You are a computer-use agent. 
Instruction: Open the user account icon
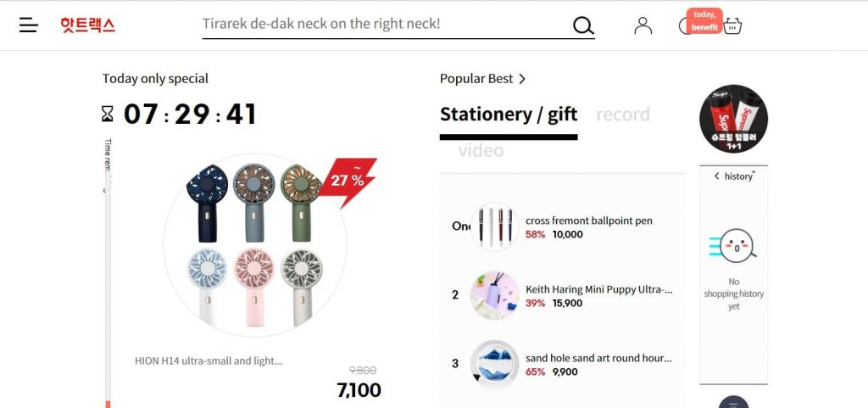(643, 25)
